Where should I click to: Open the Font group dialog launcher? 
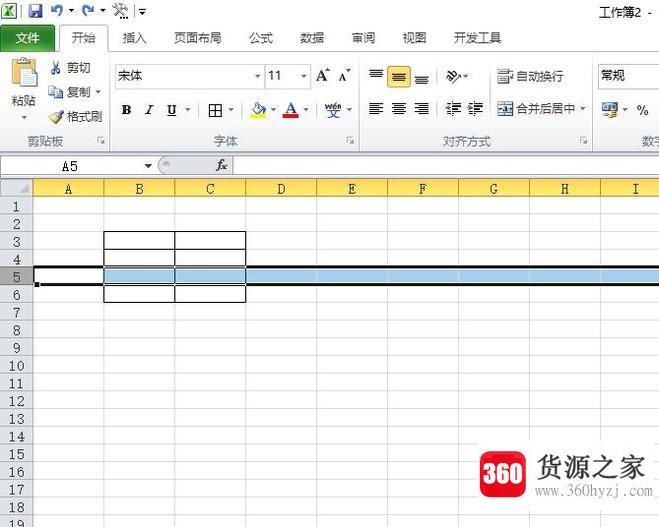coord(350,141)
